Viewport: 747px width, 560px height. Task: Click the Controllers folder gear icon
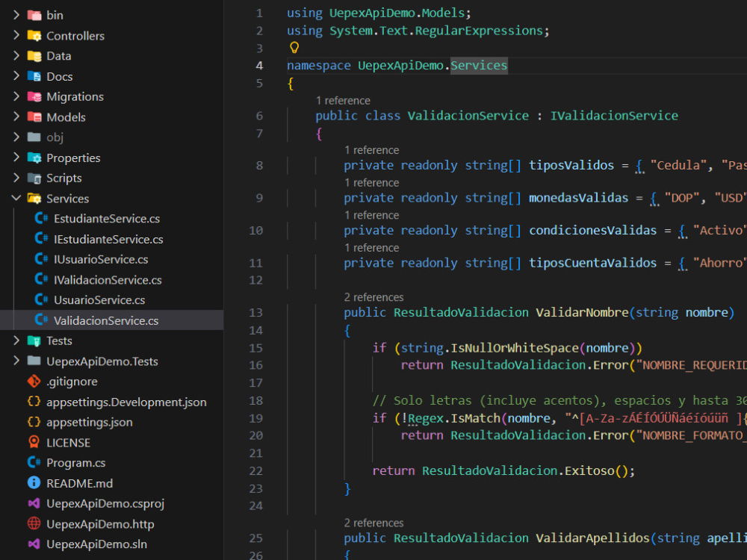pyautogui.click(x=34, y=36)
